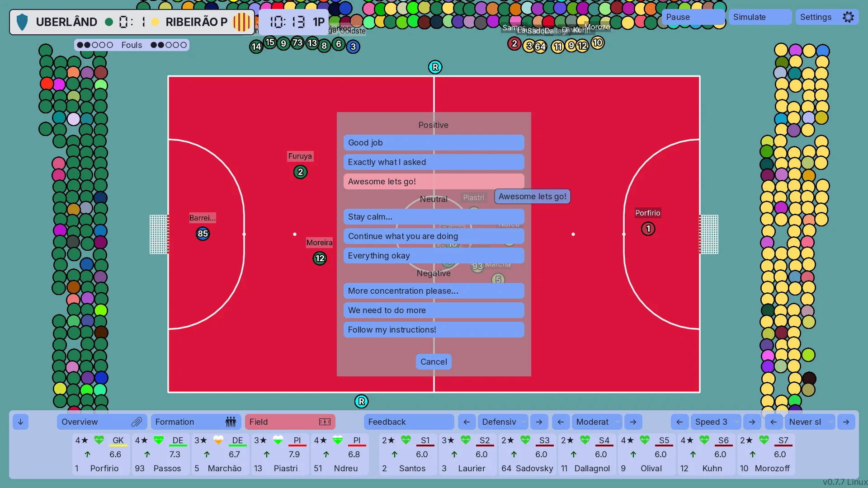Click the top referee R marker
This screenshot has width=868, height=488.
pos(435,67)
